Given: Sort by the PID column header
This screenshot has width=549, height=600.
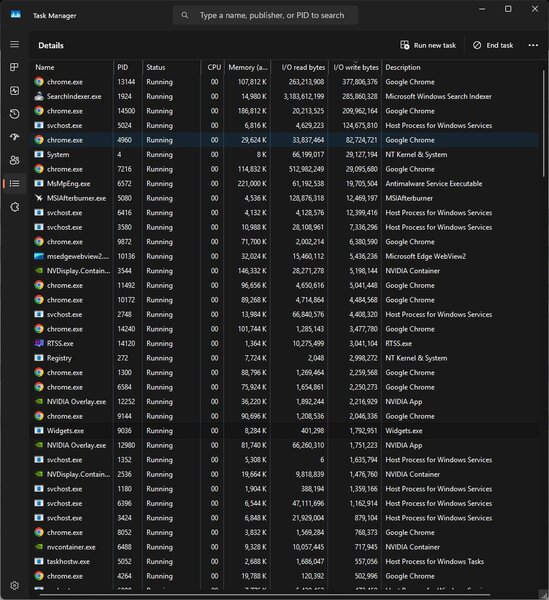Looking at the screenshot, I should (128, 67).
